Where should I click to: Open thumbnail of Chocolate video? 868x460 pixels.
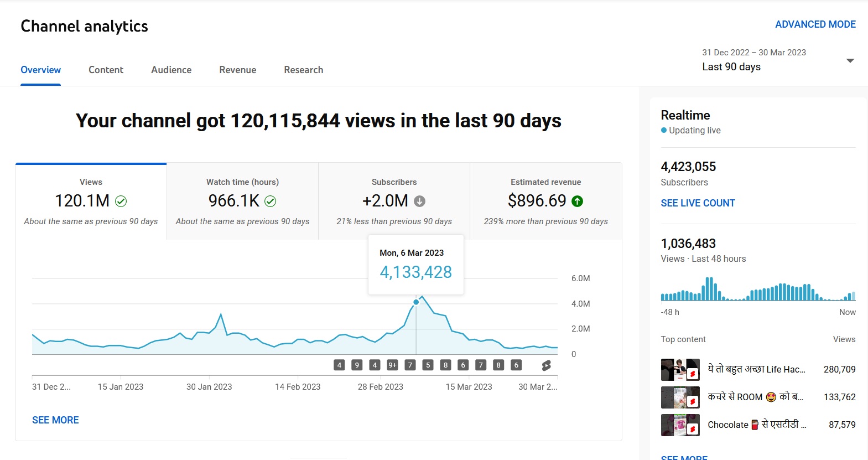[x=680, y=425]
